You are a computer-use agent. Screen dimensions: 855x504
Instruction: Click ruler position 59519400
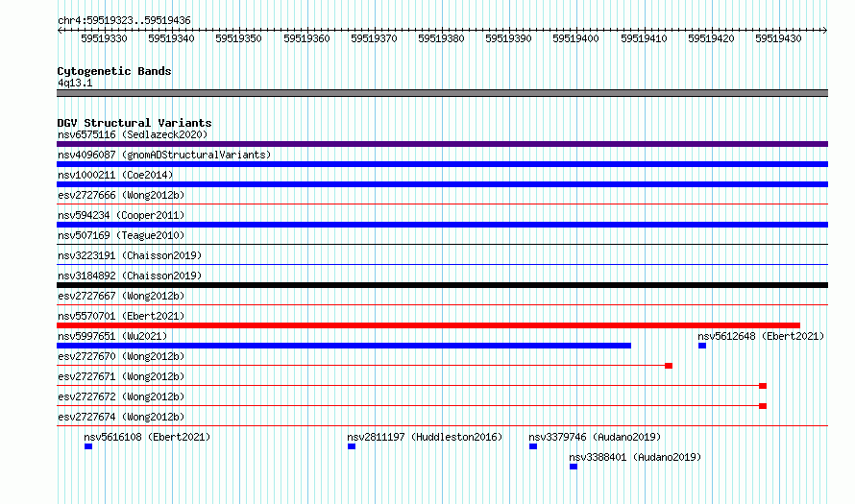(575, 38)
